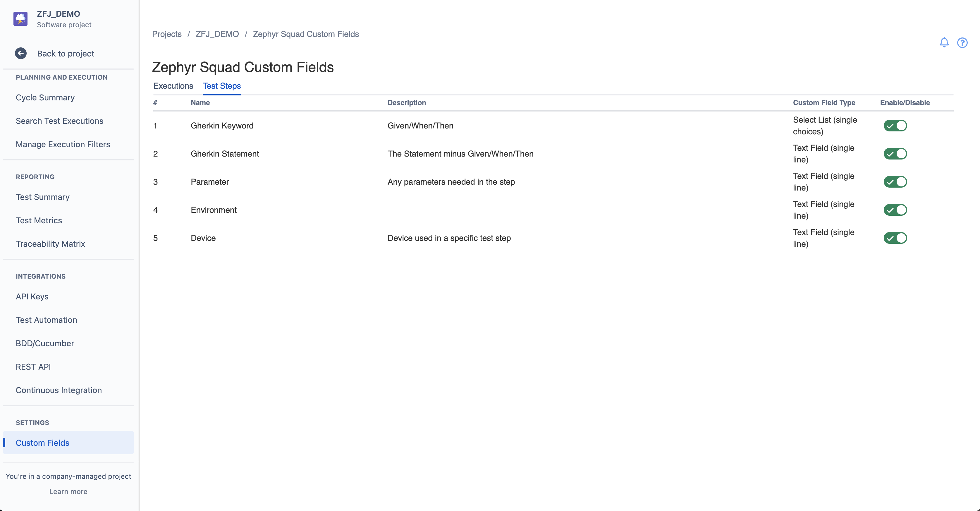
Task: Go to Traceability Matrix
Action: click(x=50, y=244)
